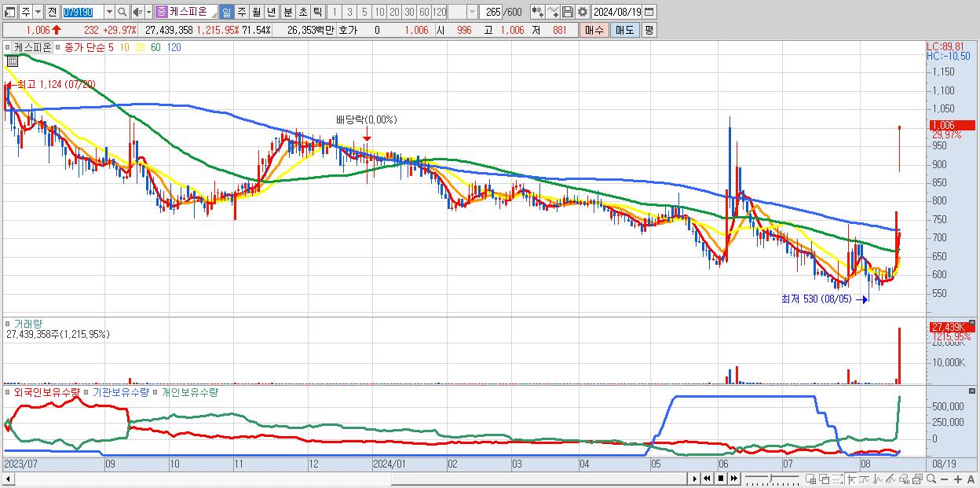Viewport: 980px width, 488px height.
Task: Click the dashed chart range icon
Action: click(837, 479)
